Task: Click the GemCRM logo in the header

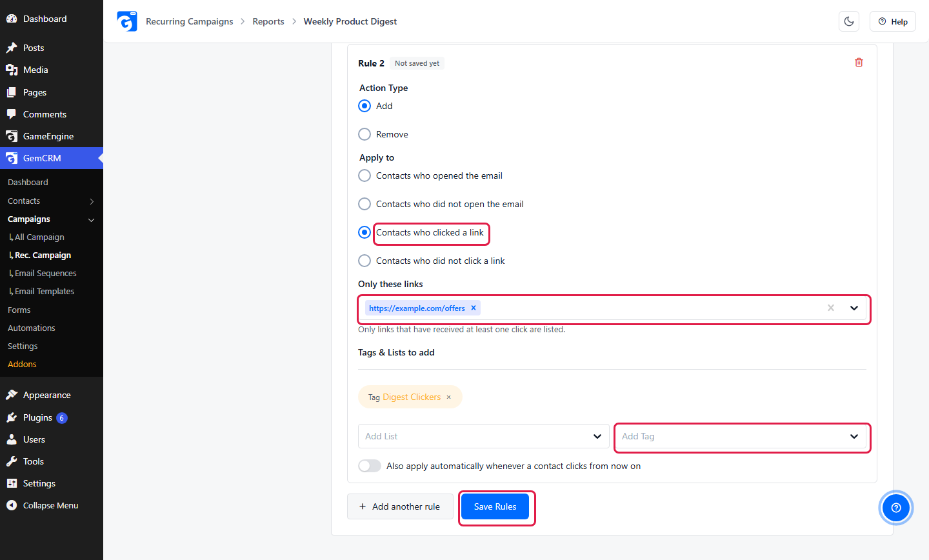Action: click(x=127, y=21)
